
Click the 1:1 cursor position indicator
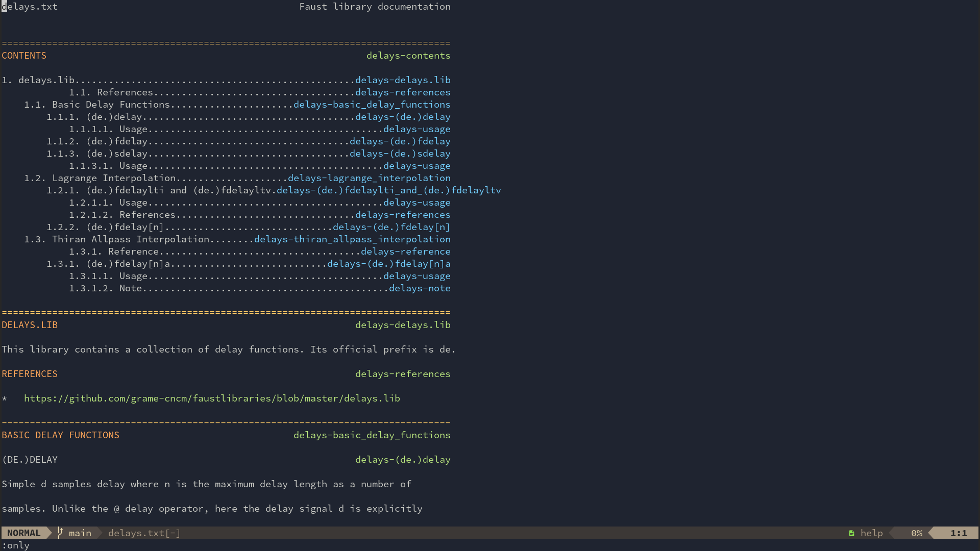coord(958,533)
